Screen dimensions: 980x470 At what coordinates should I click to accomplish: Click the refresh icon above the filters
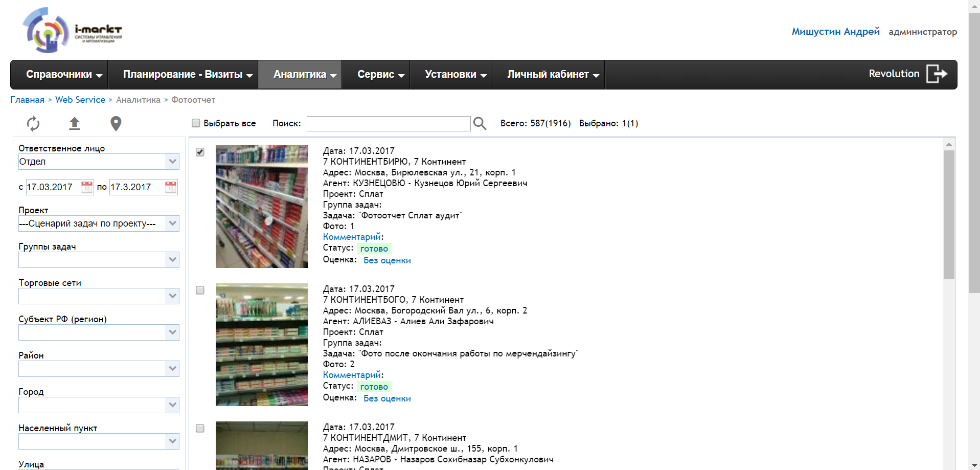coord(33,123)
